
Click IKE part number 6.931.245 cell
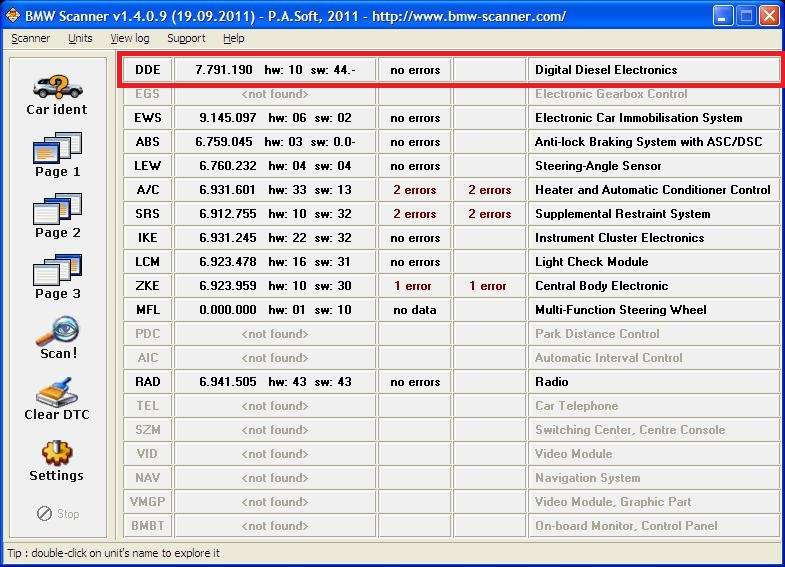click(274, 238)
